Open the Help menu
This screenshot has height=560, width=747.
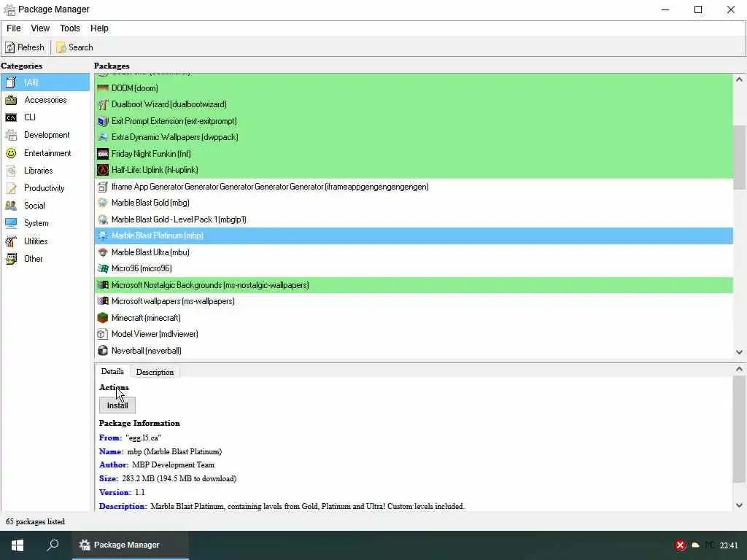[x=99, y=28]
